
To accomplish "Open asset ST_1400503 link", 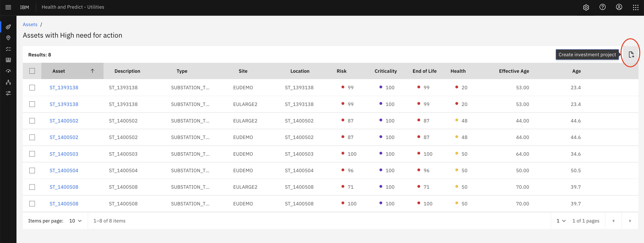I will tap(64, 154).
